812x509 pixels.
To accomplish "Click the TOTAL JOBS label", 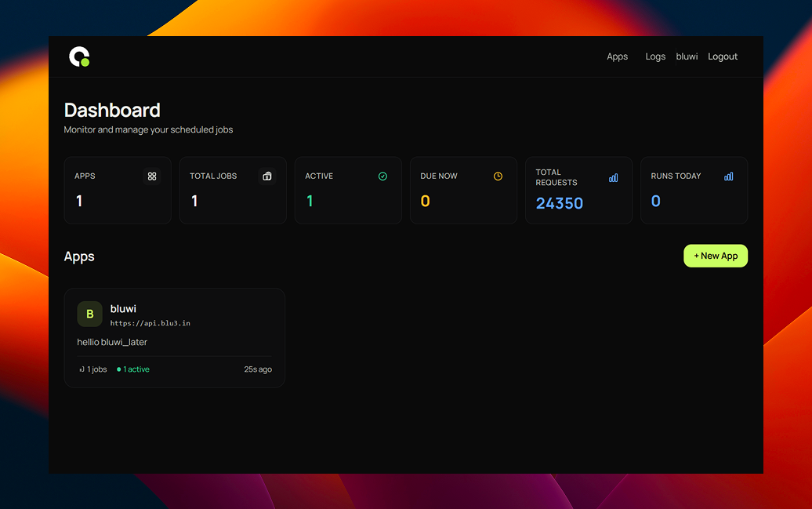I will (213, 176).
